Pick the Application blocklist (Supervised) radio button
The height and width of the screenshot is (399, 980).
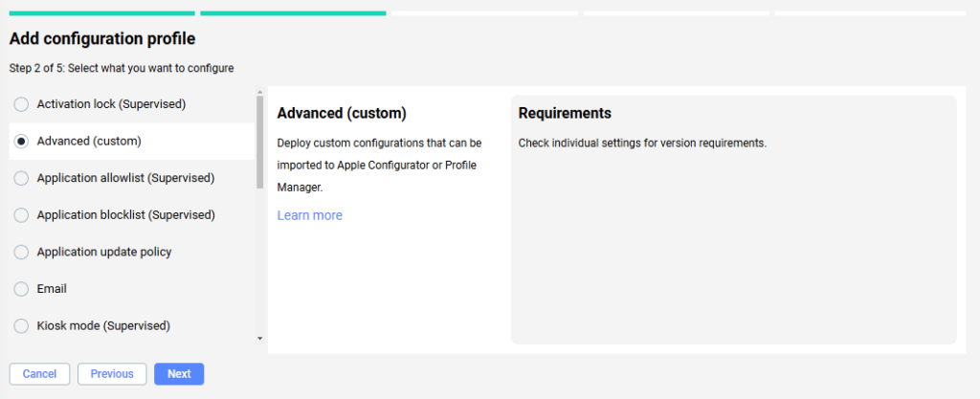point(21,215)
